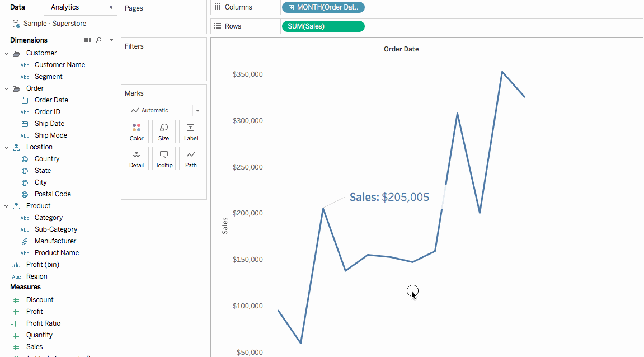644x357 pixels.
Task: Open the Automatic mark type dropdown
Action: (x=164, y=110)
